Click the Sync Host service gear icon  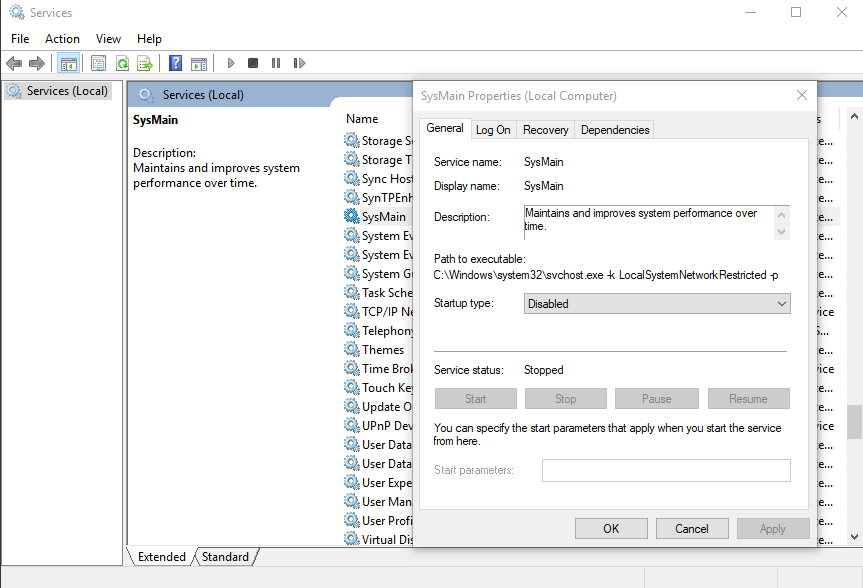[352, 178]
